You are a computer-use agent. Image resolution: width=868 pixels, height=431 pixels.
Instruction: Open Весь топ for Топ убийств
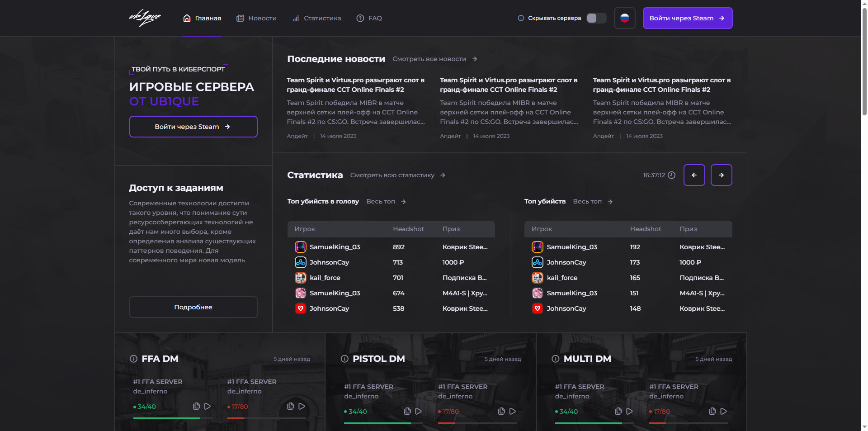tap(593, 201)
